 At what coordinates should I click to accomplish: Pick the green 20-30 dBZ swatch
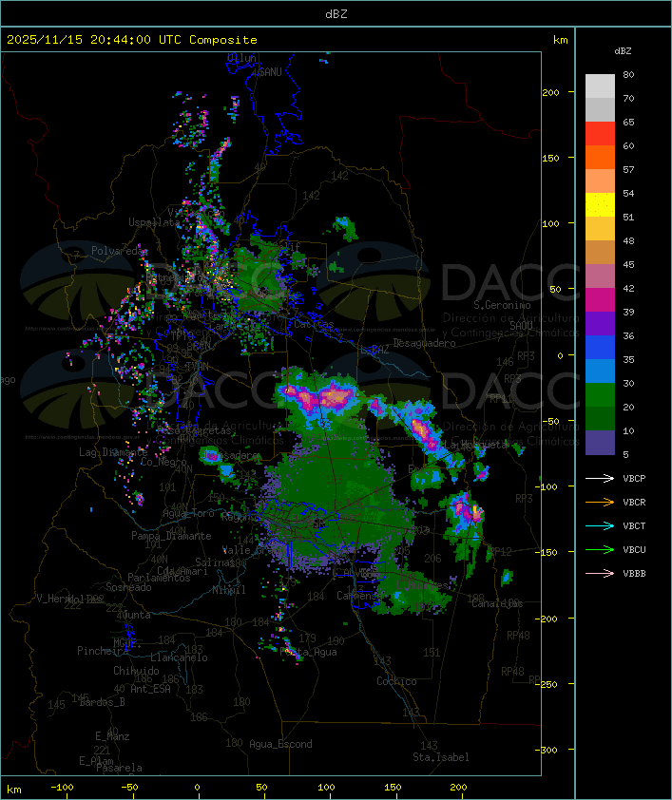(600, 395)
